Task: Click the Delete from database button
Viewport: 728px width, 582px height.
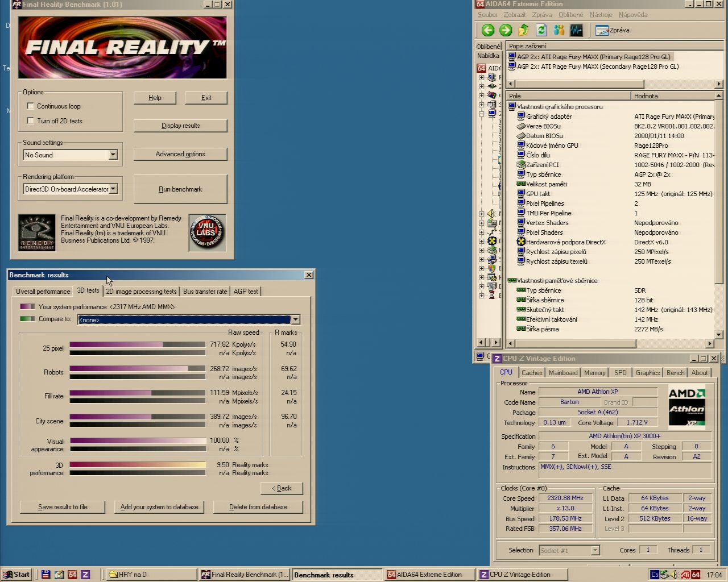Action: click(258, 507)
